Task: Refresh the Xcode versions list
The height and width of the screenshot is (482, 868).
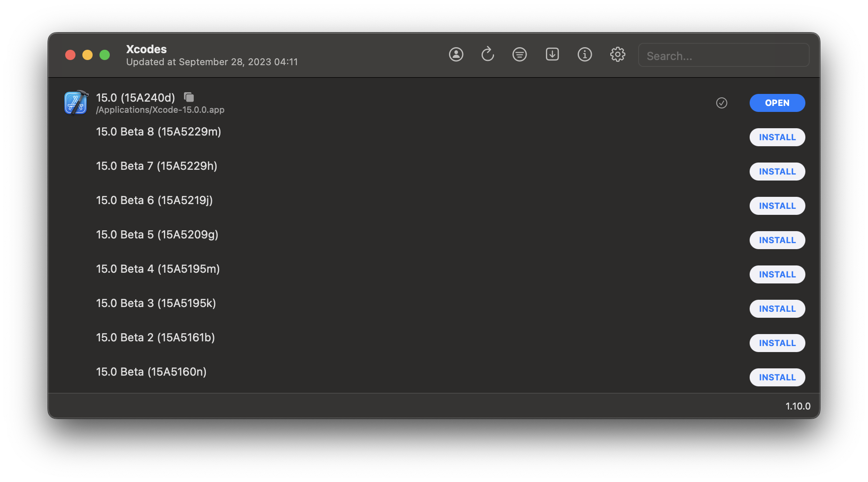Action: tap(488, 54)
